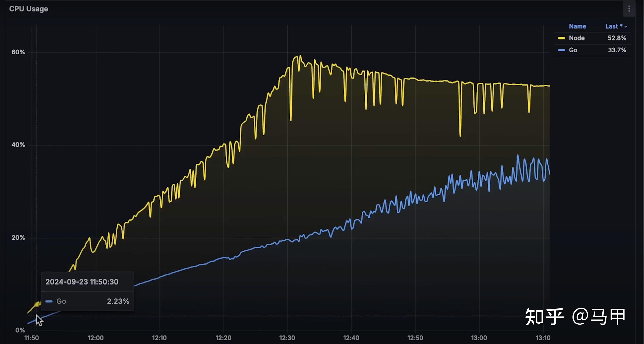
Task: Click the 60% y-axis label
Action: coord(18,52)
